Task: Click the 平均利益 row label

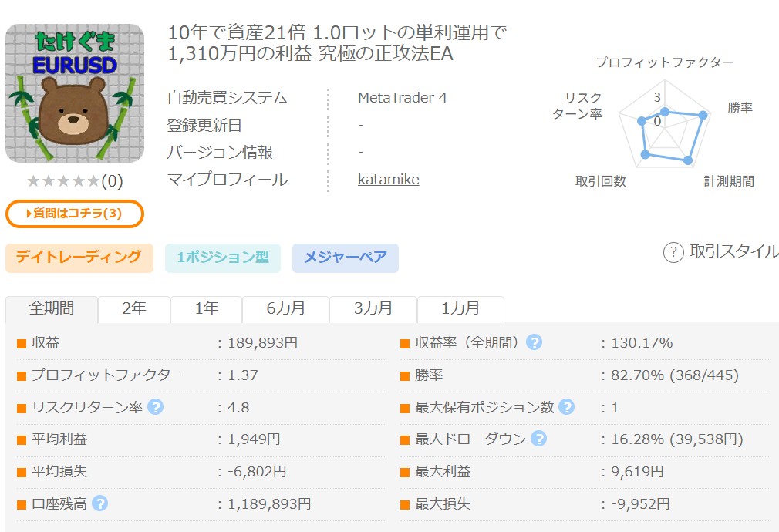Action: pyautogui.click(x=59, y=439)
